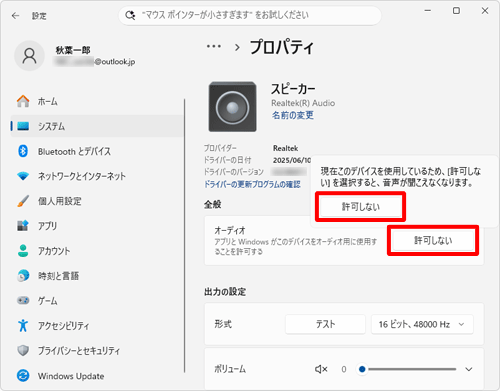Viewport: 500px width, 391px height.
Task: Close the settings window
Action: (485, 11)
